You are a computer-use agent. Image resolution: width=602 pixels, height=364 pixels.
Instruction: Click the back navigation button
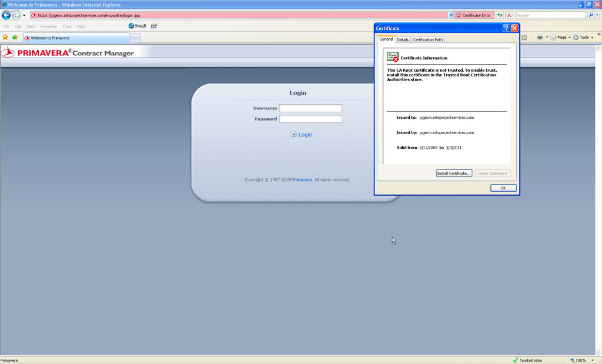click(6, 15)
